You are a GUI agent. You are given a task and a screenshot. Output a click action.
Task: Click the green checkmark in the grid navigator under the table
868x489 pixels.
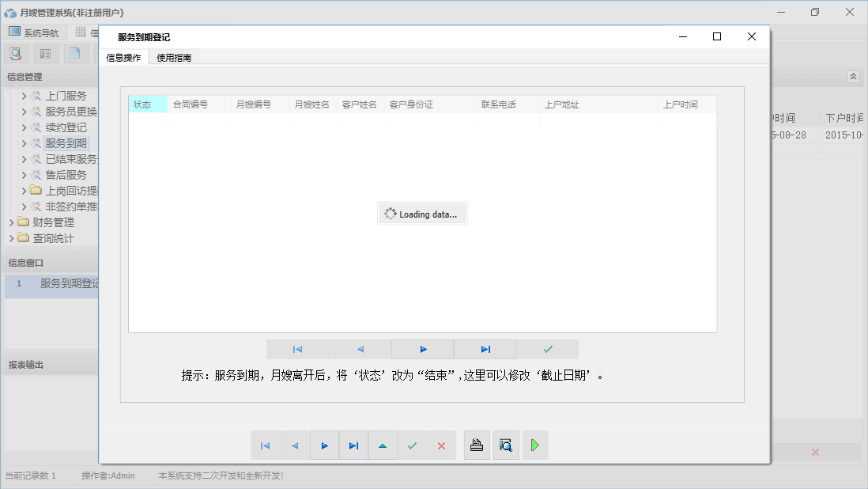pyautogui.click(x=548, y=349)
